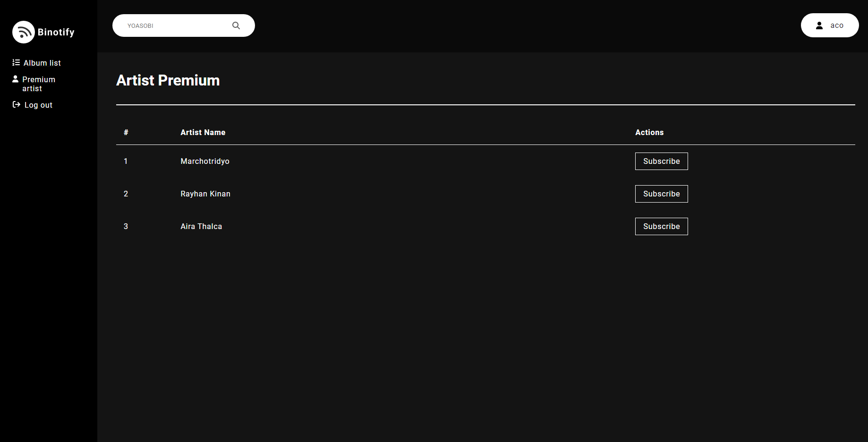
Task: Click the user profile icon beside aco
Action: point(819,25)
